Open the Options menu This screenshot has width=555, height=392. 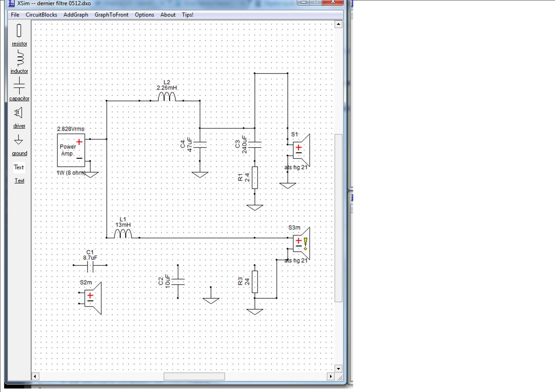coord(144,15)
